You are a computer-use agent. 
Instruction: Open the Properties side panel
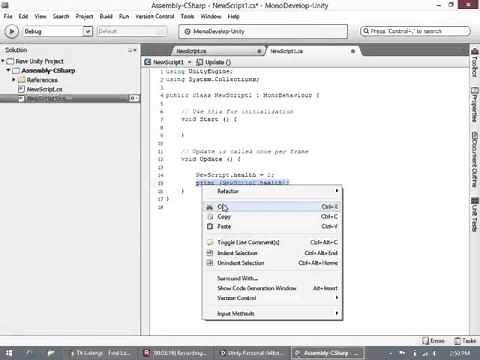[x=475, y=104]
